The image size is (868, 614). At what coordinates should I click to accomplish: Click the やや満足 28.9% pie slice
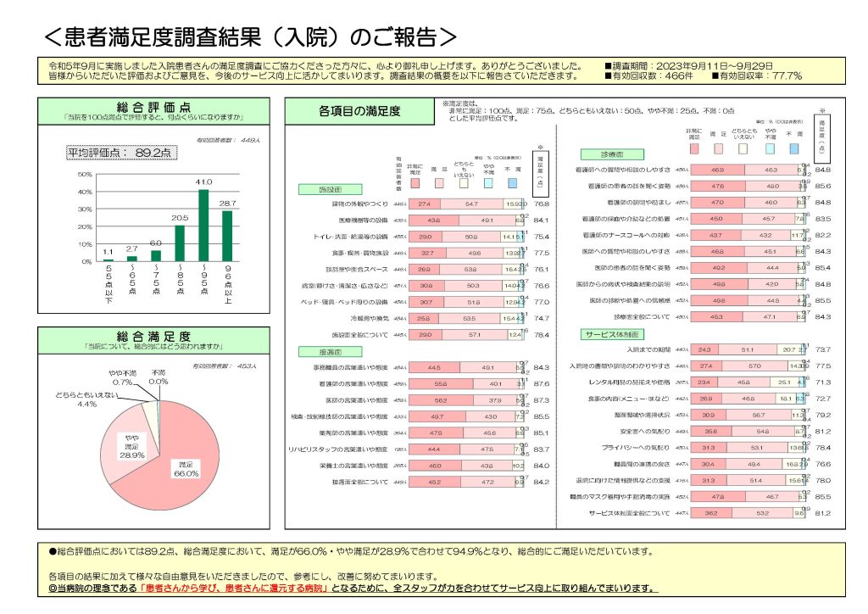pyautogui.click(x=131, y=446)
